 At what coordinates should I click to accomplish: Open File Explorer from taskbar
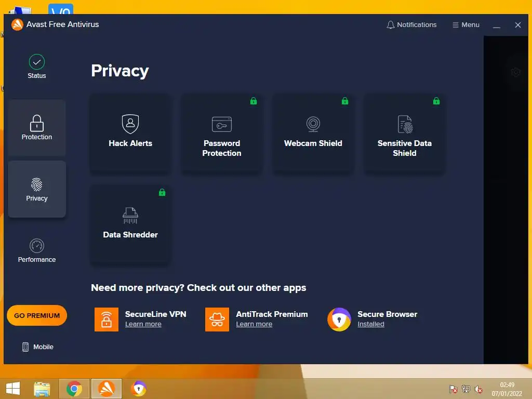tap(42, 389)
